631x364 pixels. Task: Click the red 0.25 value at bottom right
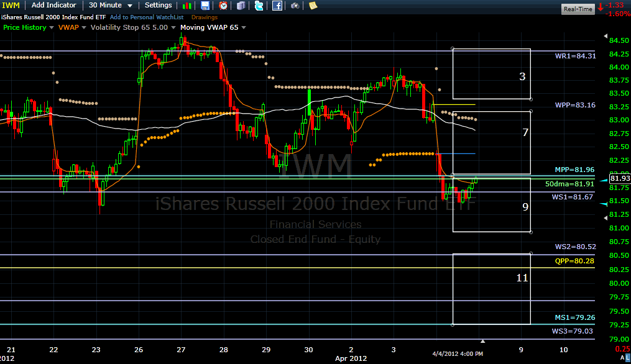[622, 348]
